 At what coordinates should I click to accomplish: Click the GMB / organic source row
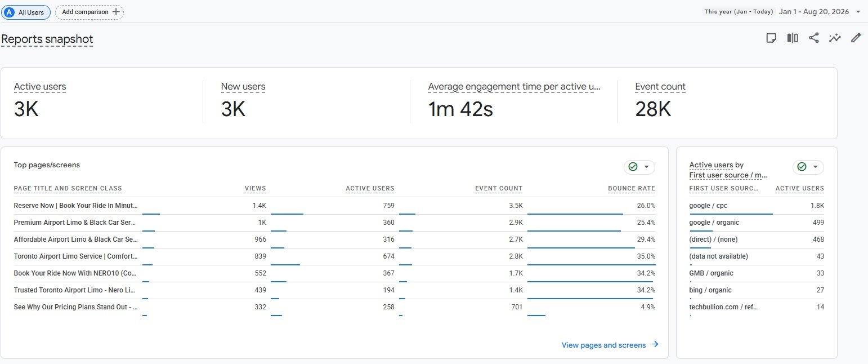coord(757,273)
